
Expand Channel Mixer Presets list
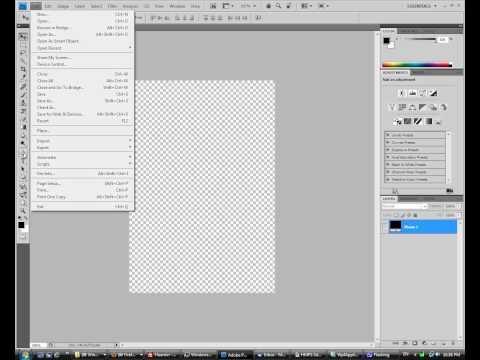pyautogui.click(x=388, y=172)
